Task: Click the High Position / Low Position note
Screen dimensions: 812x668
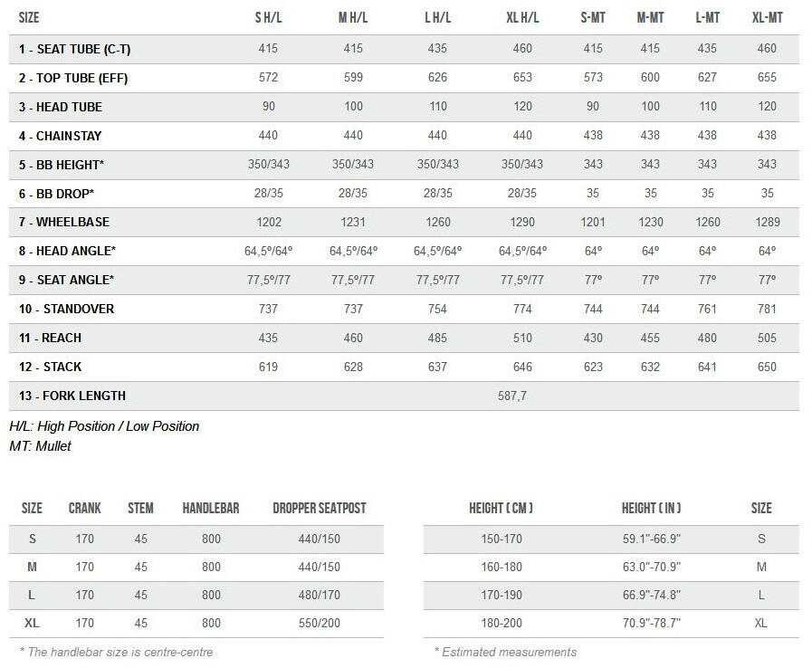Action: click(104, 426)
